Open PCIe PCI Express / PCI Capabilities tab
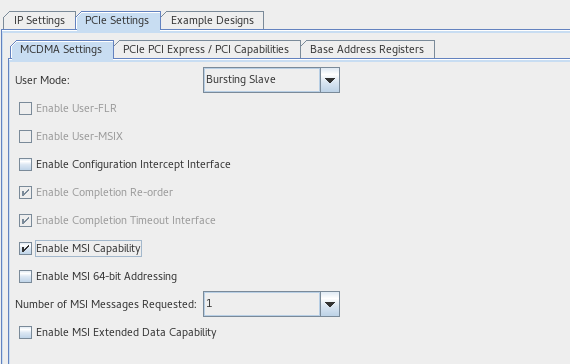This screenshot has height=364, width=570. click(206, 49)
